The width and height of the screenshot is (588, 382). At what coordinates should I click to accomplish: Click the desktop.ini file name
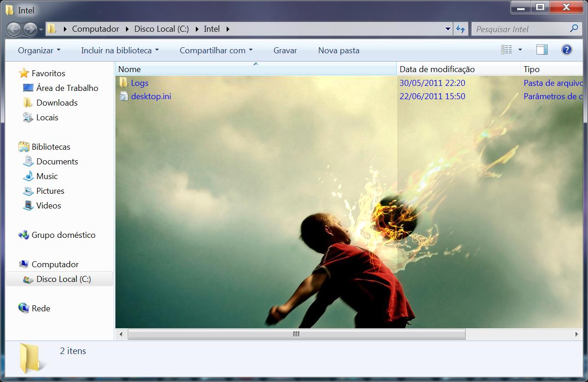(151, 96)
